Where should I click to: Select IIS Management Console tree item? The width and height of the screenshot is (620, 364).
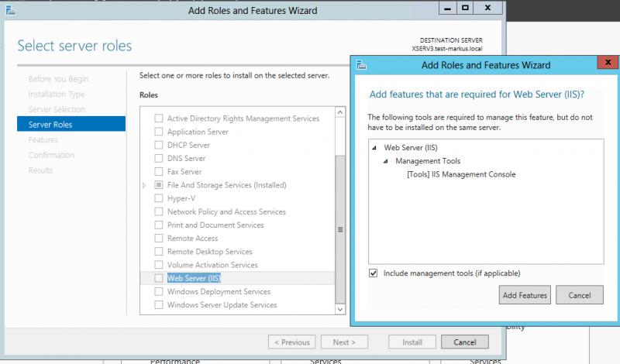pyautogui.click(x=460, y=174)
